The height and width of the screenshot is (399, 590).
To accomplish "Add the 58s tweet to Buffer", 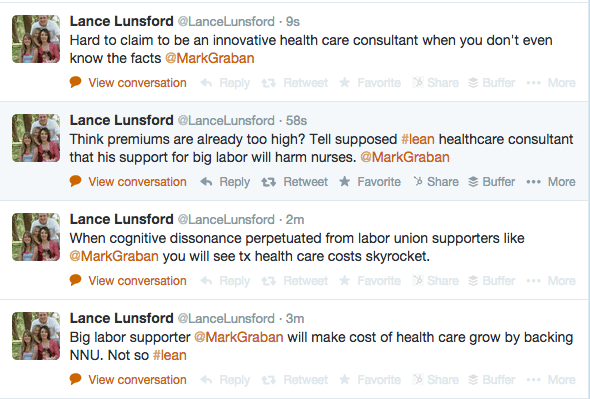I will click(x=491, y=182).
